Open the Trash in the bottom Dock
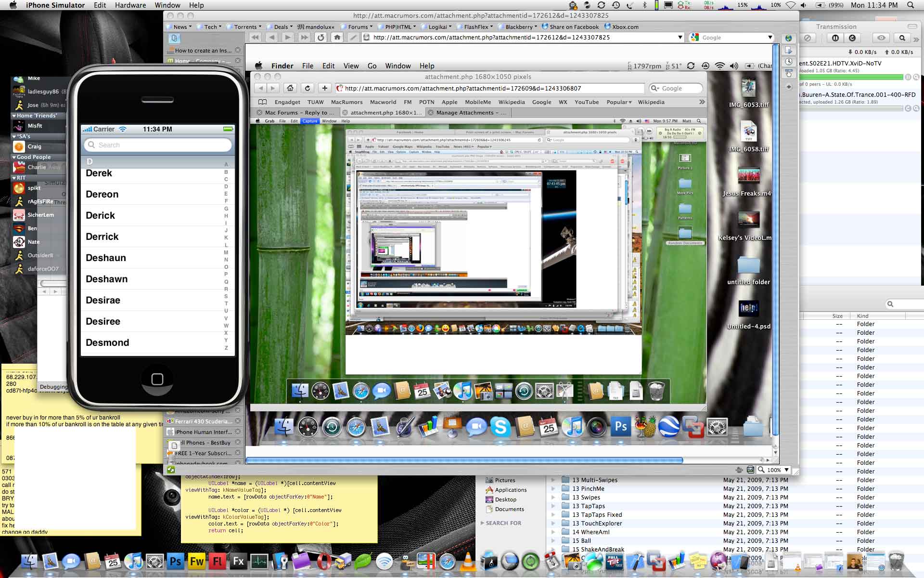Viewport: 924px width, 578px height. click(x=896, y=562)
